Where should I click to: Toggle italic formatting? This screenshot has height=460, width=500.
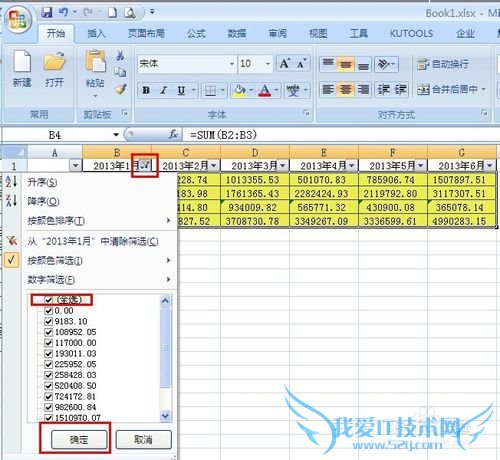click(163, 90)
